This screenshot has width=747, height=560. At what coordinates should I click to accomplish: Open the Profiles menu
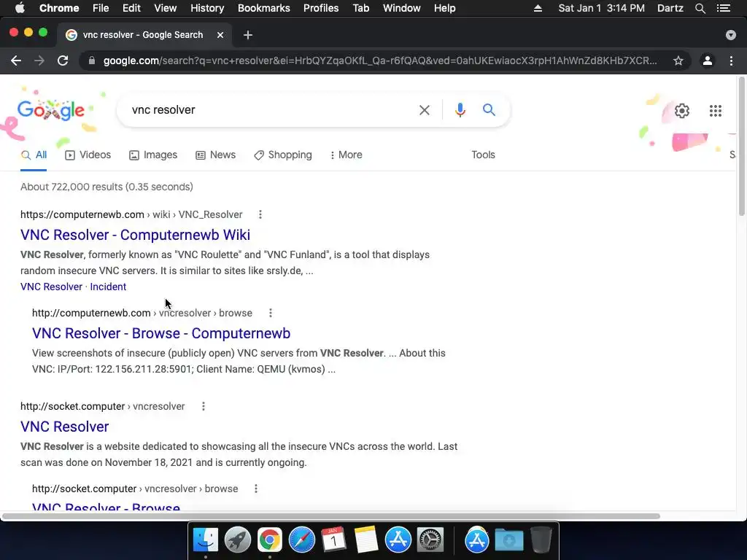[x=321, y=8]
